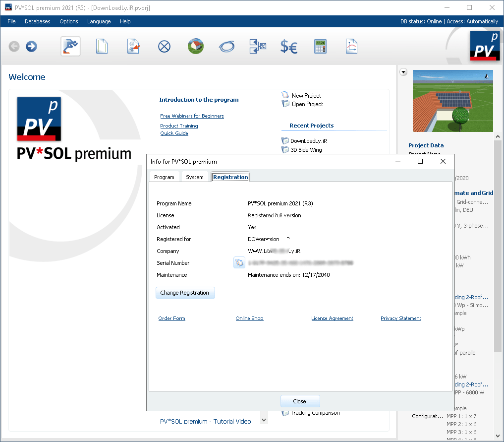Click the right panel scrollbar up arrow
The image size is (504, 442).
pos(498,137)
